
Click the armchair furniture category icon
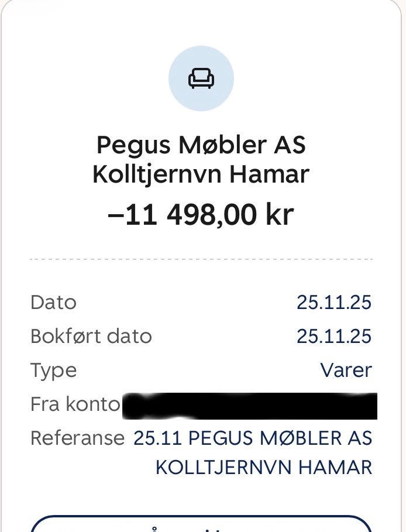point(201,78)
